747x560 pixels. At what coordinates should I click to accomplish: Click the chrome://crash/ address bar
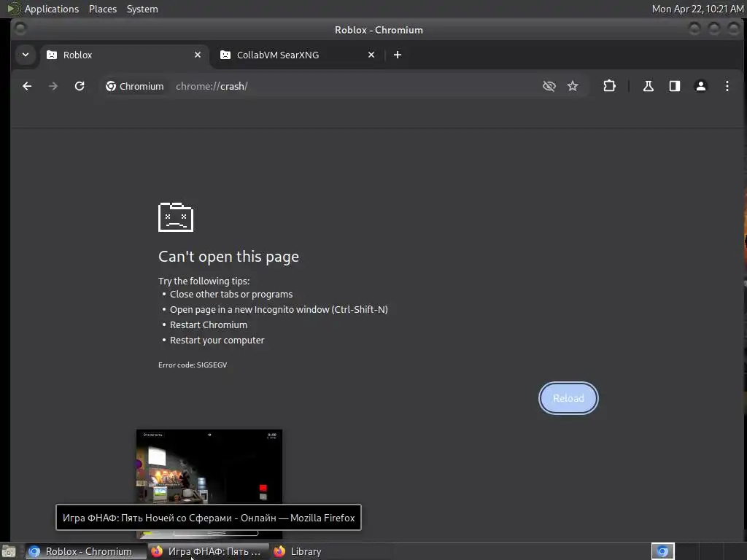pyautogui.click(x=212, y=86)
